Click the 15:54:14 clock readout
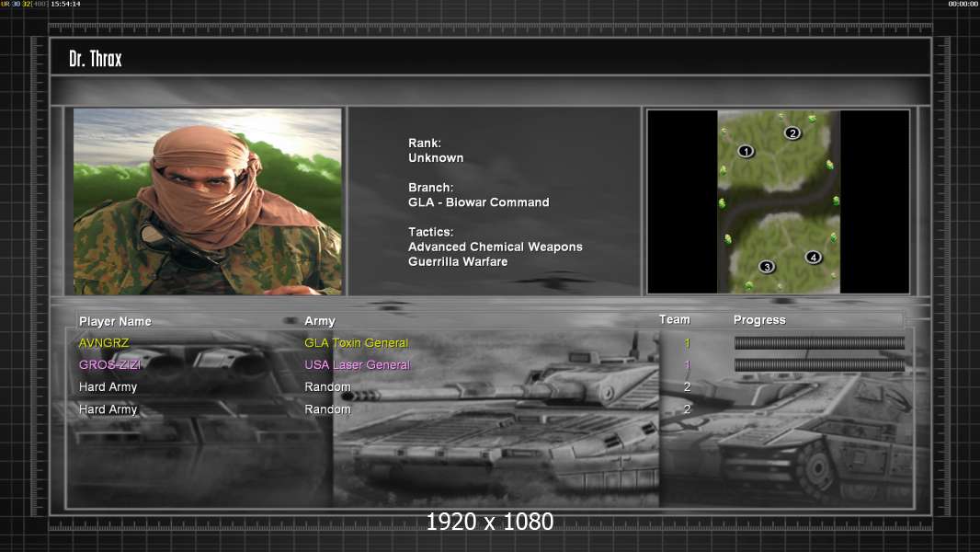The width and height of the screenshot is (980, 552). coord(65,4)
